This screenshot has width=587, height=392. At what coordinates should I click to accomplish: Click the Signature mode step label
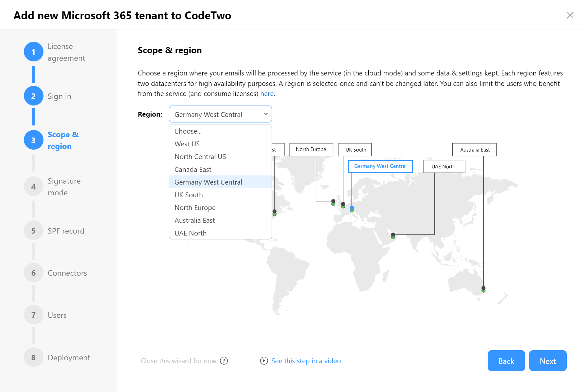point(64,187)
